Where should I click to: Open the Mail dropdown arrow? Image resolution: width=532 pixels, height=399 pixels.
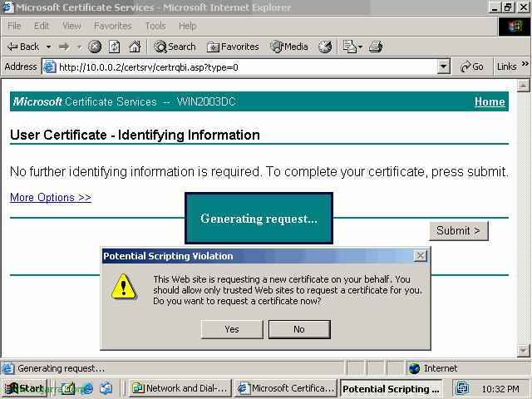[x=360, y=47]
